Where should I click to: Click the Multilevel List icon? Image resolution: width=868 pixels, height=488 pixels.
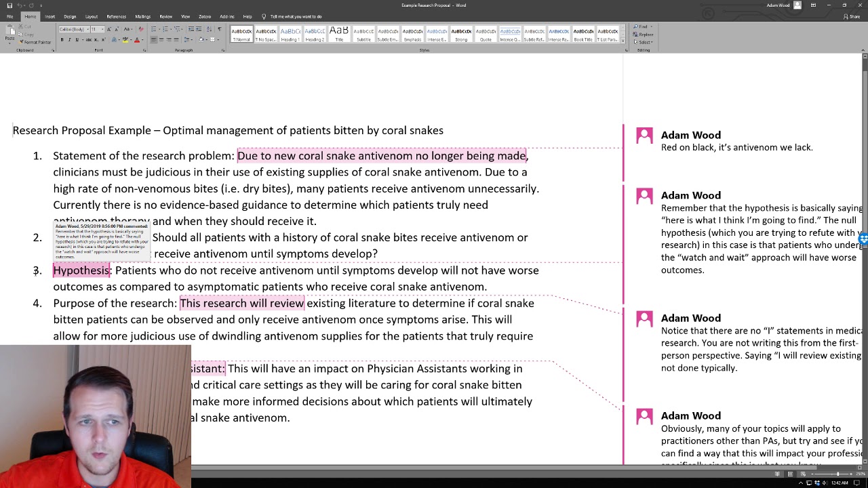pyautogui.click(x=178, y=29)
